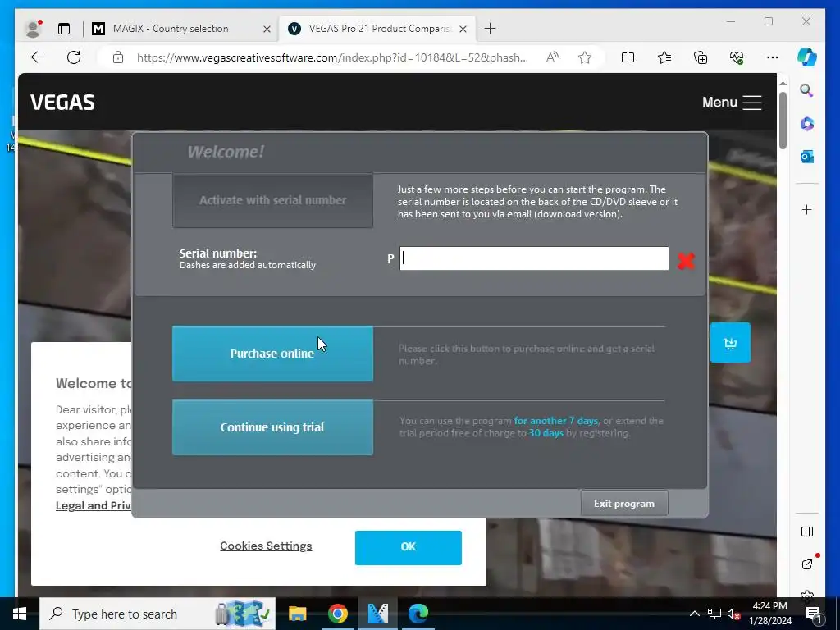Screen dimensions: 840x630
Task: Launch Google Chrome from taskbar
Action: click(338, 614)
